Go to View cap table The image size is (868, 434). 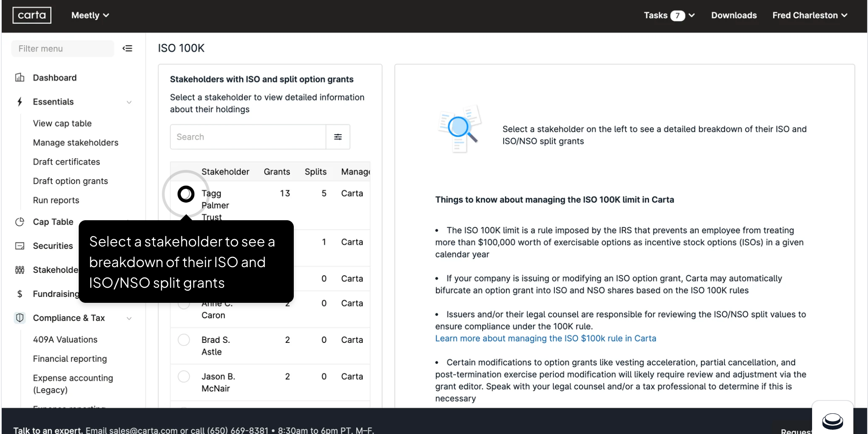pyautogui.click(x=62, y=123)
